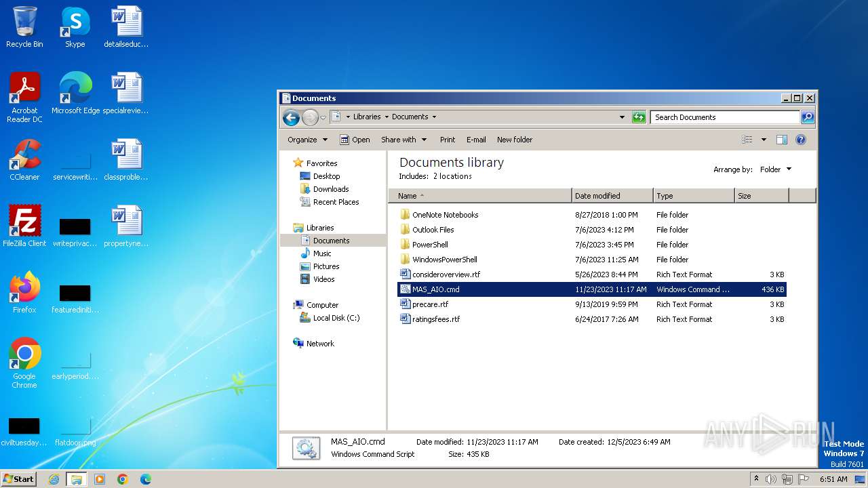Select the WindowsPowerShell folder
The image size is (868, 488).
pyautogui.click(x=591, y=260)
